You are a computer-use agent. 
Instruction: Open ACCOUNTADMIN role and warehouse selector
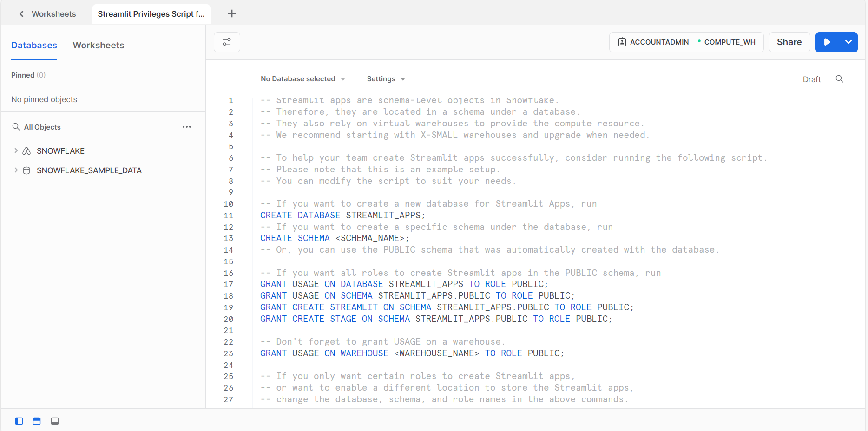click(x=686, y=42)
